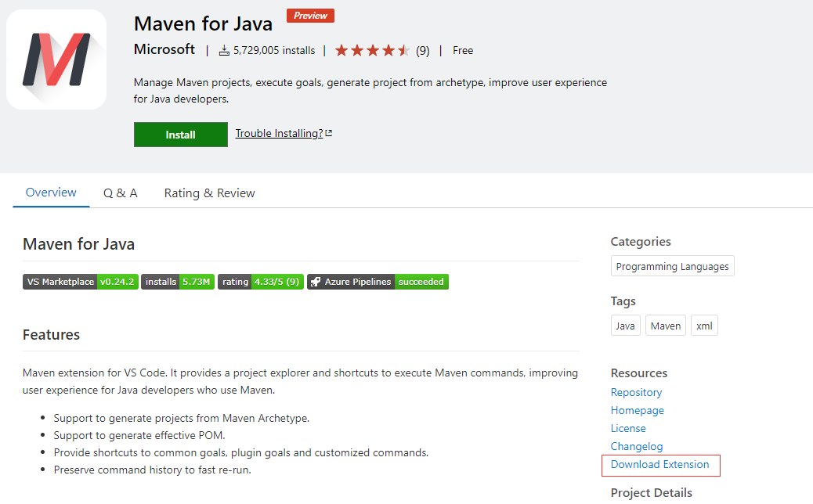The height and width of the screenshot is (504, 813).
Task: Open the Trouble Installing link
Action: tap(279, 134)
